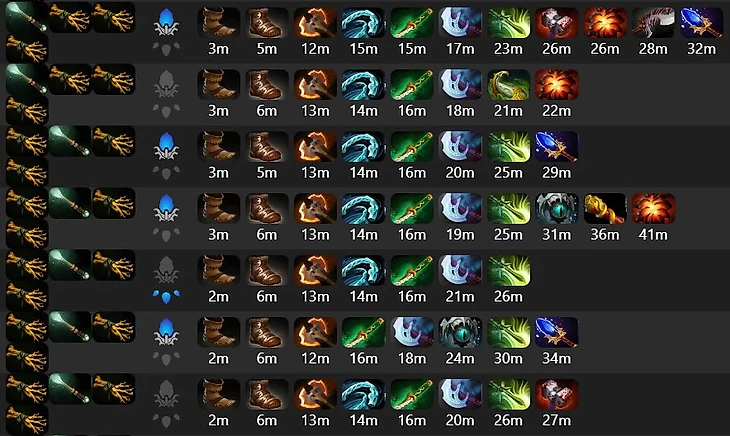Click the fiery blossom item at 41m
Image resolution: width=730 pixels, height=436 pixels.
pos(653,208)
